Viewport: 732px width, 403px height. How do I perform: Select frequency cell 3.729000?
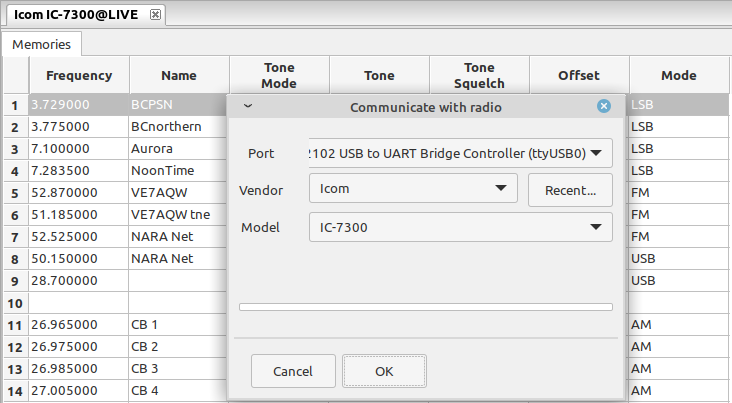coord(78,105)
